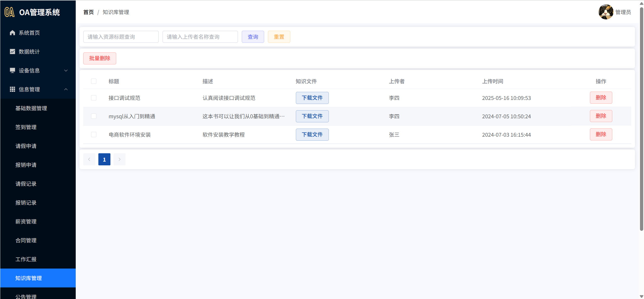Expand the 设备信息 menu chevron

(66, 70)
